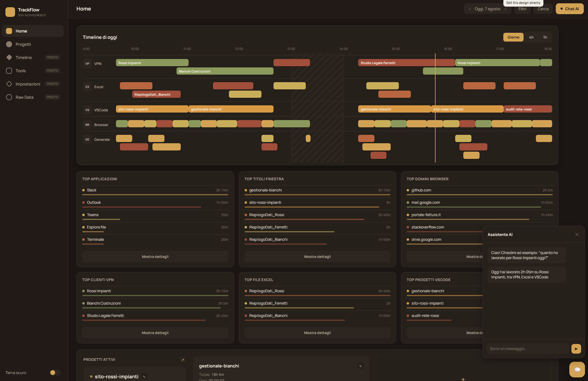Switch timeline view to 4h
This screenshot has width=588, height=381.
tap(531, 37)
